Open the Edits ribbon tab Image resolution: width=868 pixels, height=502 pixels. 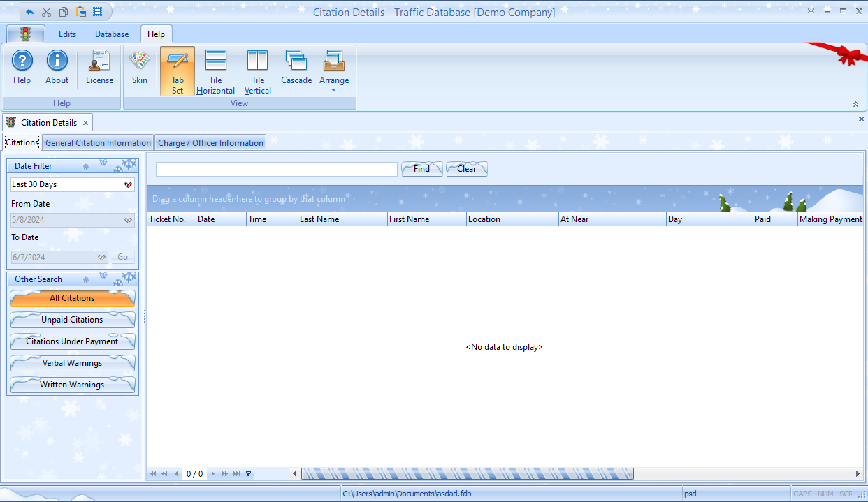point(68,34)
